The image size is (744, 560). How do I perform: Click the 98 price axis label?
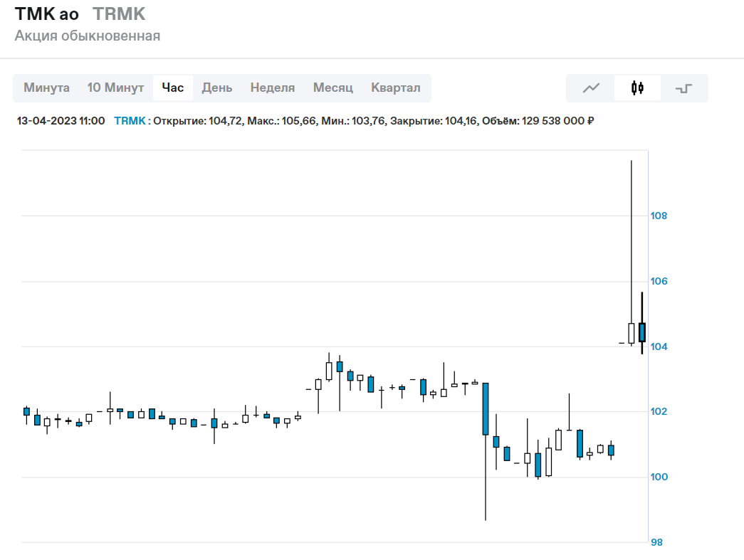click(x=656, y=542)
